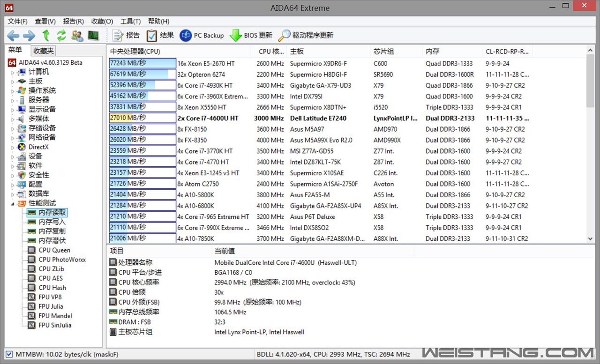This screenshot has width=600, height=364.
Task: Toggle the status bar MTMBW checkbox
Action: pyautogui.click(x=9, y=354)
